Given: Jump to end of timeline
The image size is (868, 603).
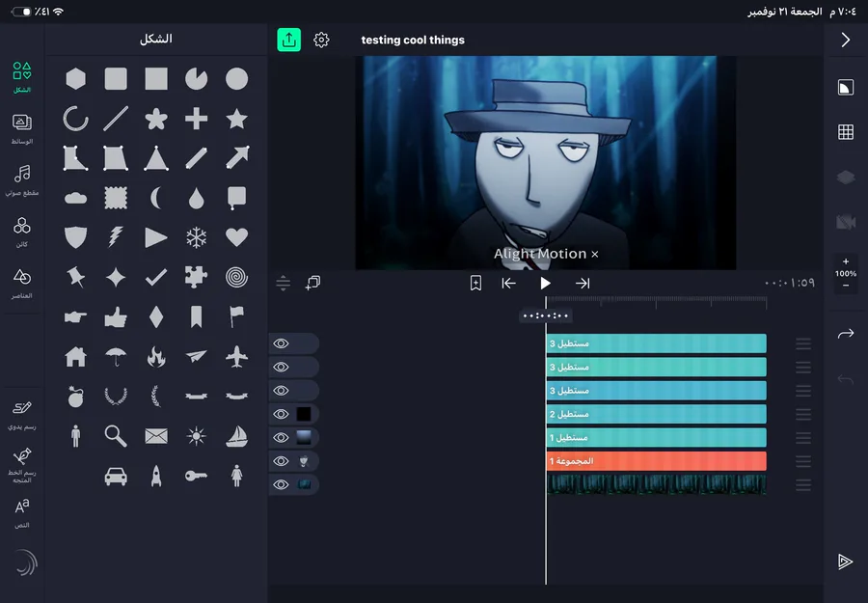Looking at the screenshot, I should [583, 283].
